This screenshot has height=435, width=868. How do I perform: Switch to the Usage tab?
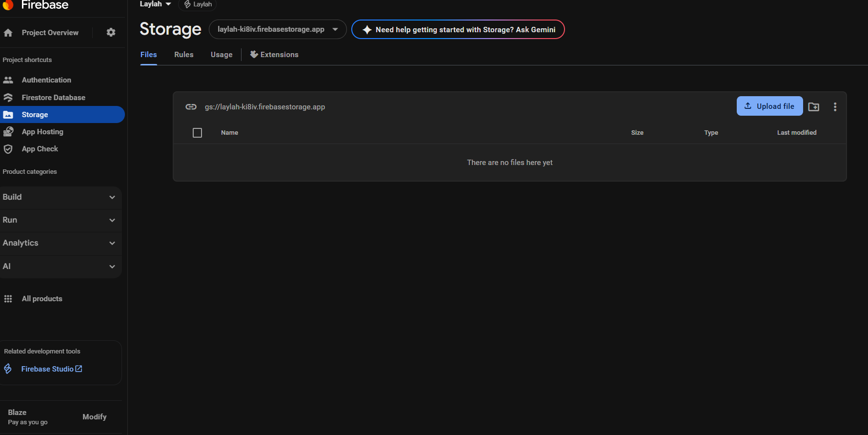[x=222, y=55]
